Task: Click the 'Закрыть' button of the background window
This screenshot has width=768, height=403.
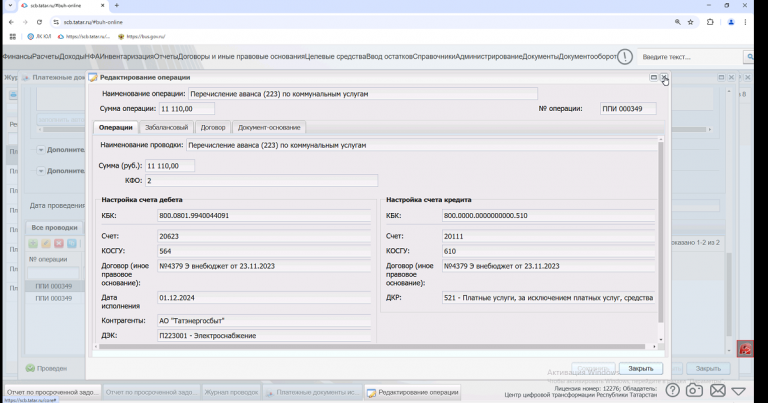Action: click(x=708, y=369)
